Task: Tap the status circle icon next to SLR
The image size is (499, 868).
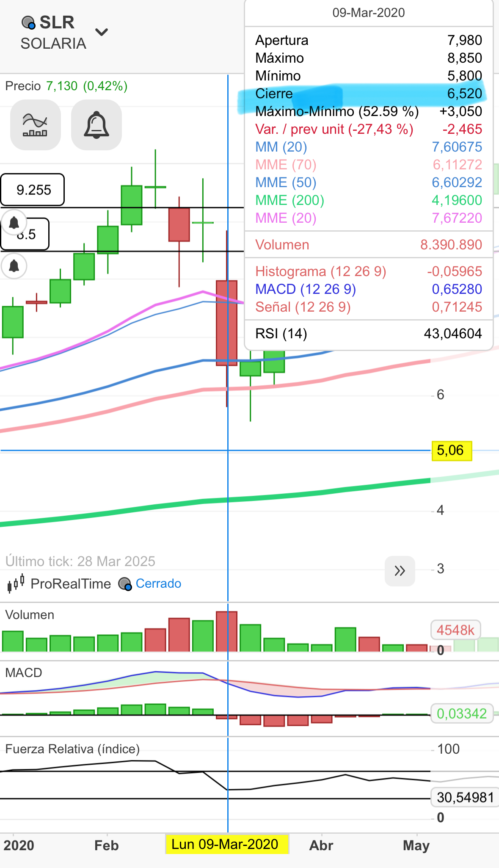Action: pyautogui.click(x=28, y=22)
